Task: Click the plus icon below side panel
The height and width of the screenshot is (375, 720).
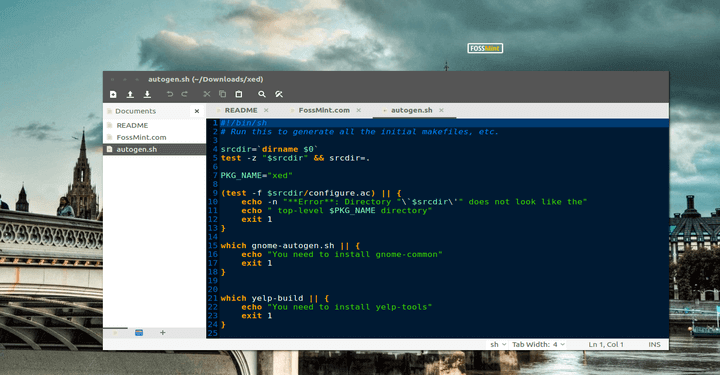Action: (x=163, y=333)
